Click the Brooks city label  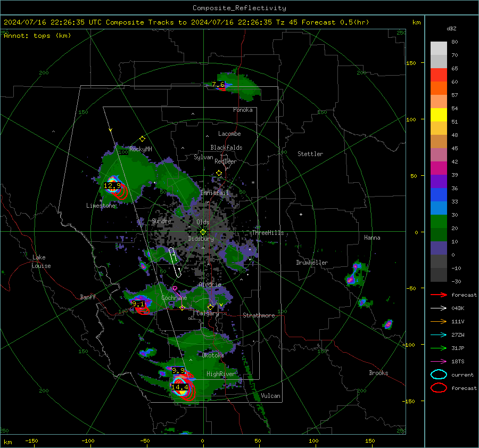(x=378, y=373)
